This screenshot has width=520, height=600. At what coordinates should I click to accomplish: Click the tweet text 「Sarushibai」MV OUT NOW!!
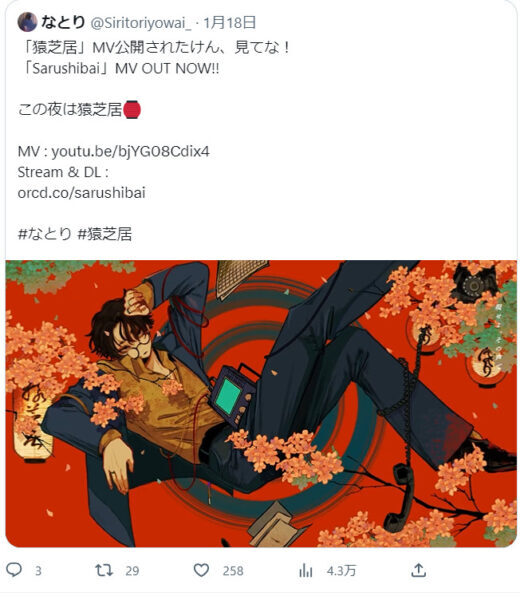(121, 68)
